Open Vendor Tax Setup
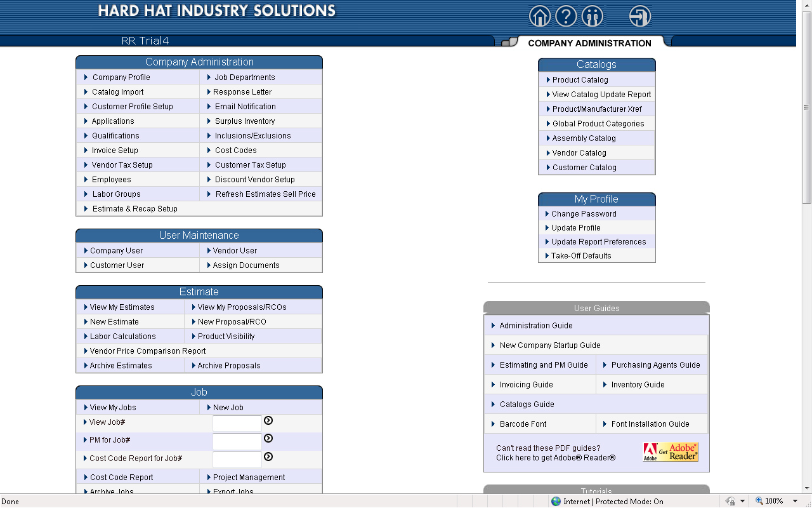The height and width of the screenshot is (508, 812). (x=122, y=165)
